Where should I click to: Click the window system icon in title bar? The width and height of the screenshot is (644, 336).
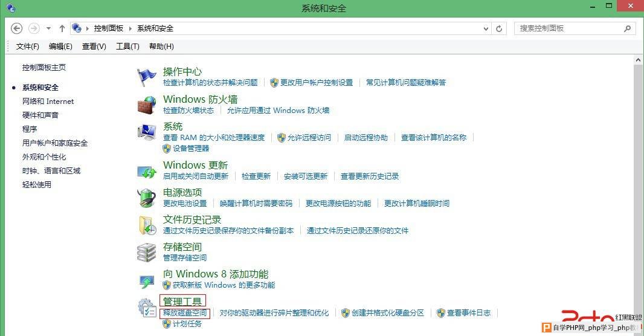click(11, 7)
